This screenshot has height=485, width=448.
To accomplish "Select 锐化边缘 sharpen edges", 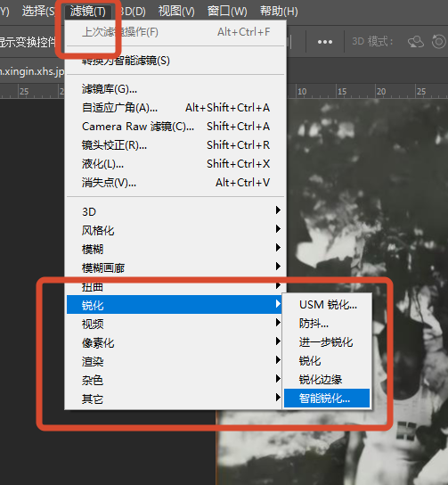I will 327,379.
